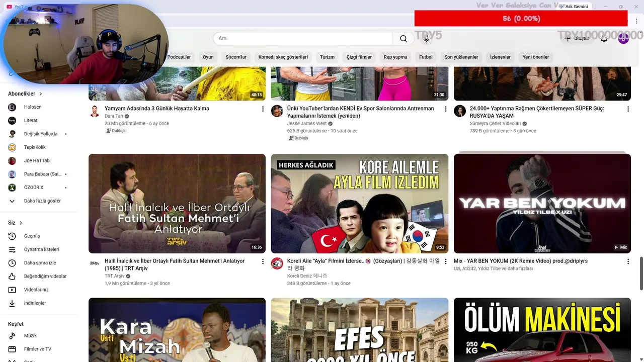The width and height of the screenshot is (644, 362).
Task: Open the Abonelikler section header
Action: pos(25,94)
